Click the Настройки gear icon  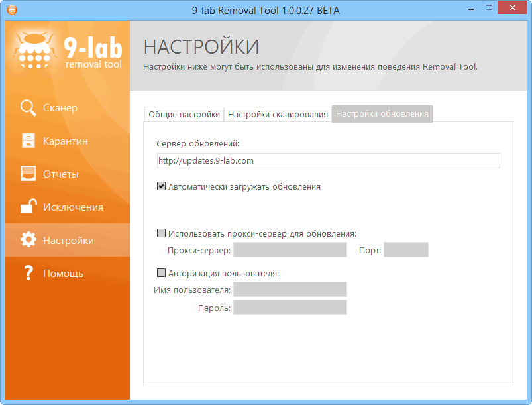[28, 240]
